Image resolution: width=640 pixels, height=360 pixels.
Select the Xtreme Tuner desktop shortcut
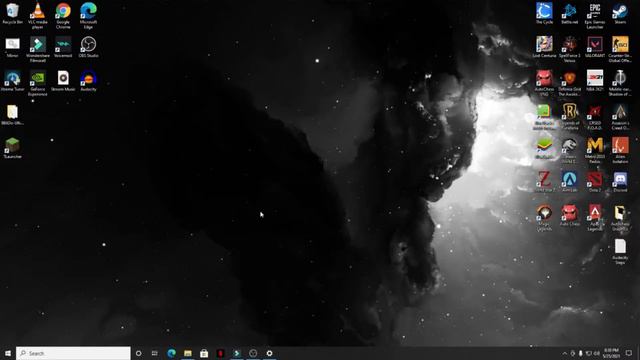tap(12, 81)
